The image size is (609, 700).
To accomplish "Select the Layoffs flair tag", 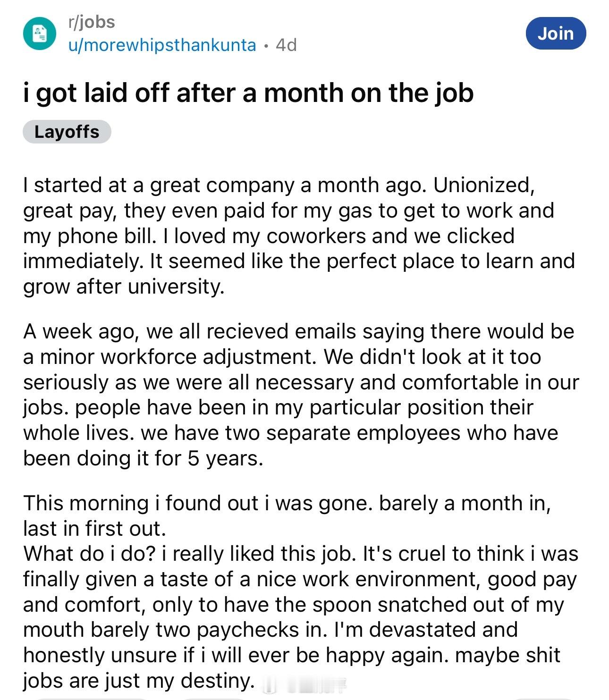I will tap(67, 131).
